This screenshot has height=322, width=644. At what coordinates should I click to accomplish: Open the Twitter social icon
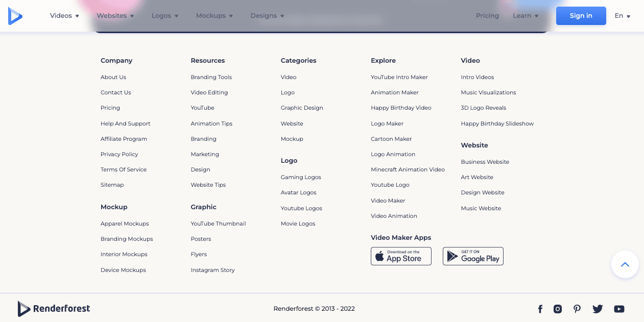point(598,309)
